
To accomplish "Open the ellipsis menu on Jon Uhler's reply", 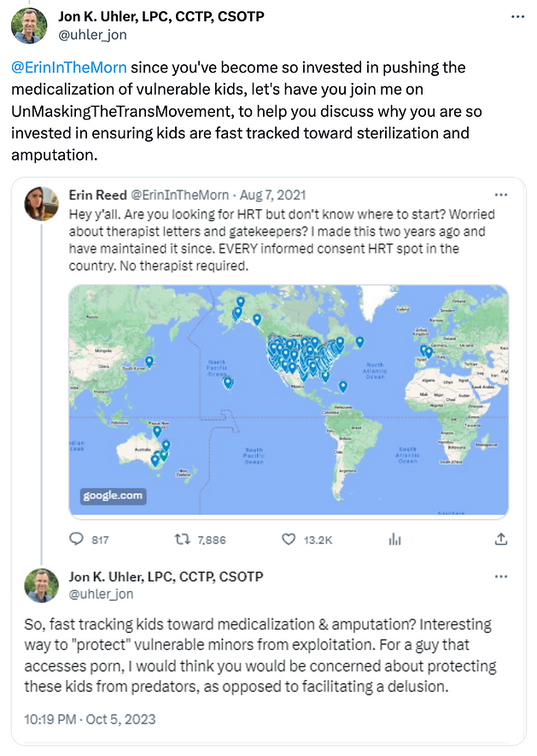I will pyautogui.click(x=501, y=577).
